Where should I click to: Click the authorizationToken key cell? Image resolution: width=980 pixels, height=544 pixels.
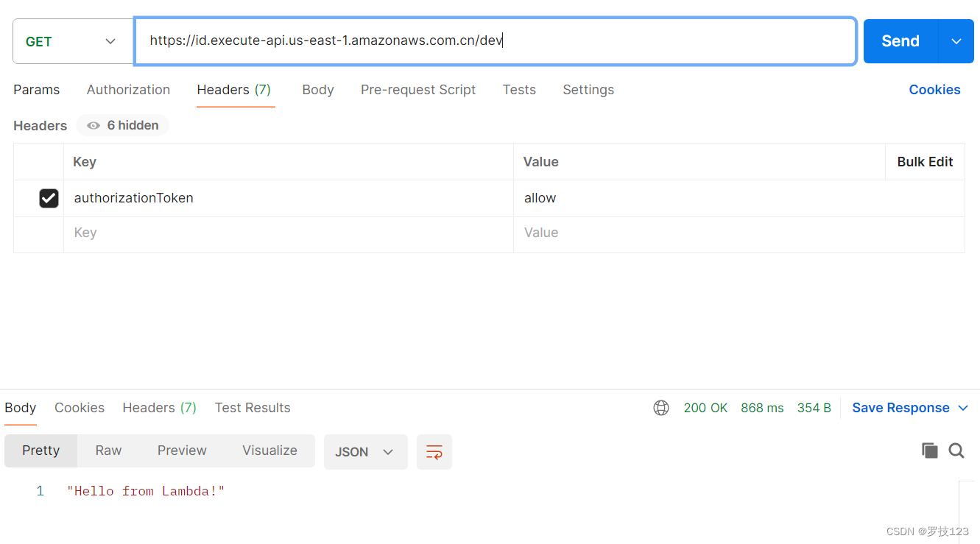[289, 198]
